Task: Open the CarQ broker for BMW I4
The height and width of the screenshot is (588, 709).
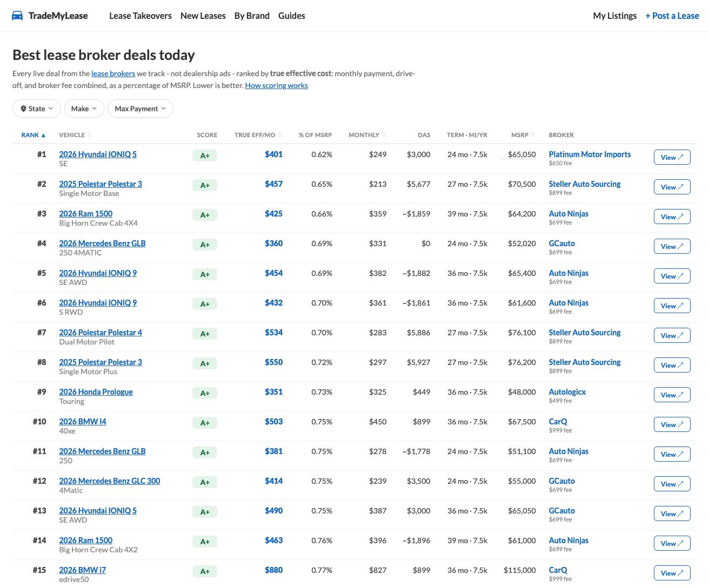Action: pos(558,422)
